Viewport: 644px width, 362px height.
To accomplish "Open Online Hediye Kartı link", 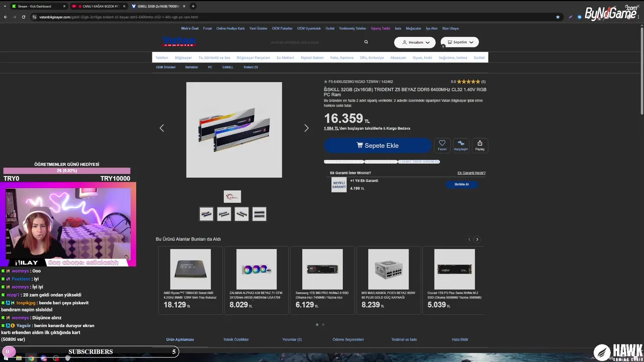I will click(x=230, y=29).
